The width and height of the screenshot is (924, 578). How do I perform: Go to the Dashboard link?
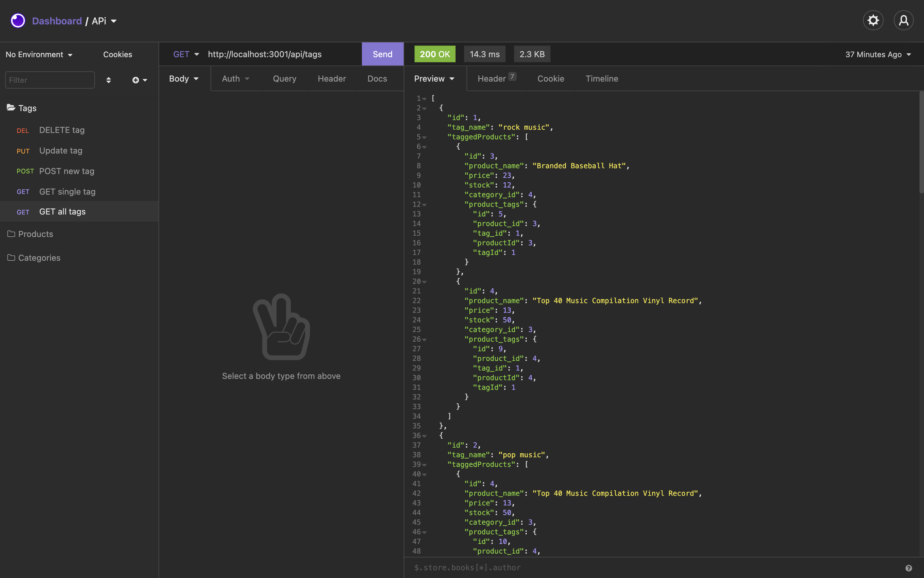coord(57,21)
